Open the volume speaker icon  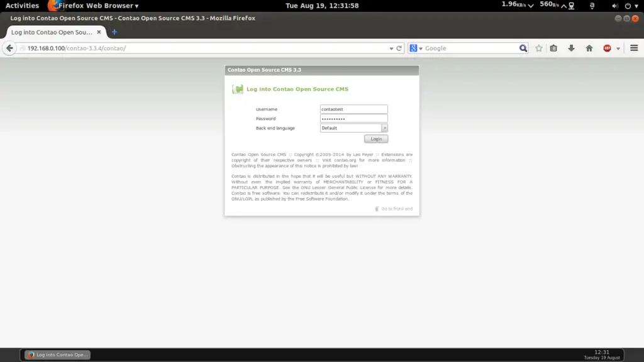[614, 6]
